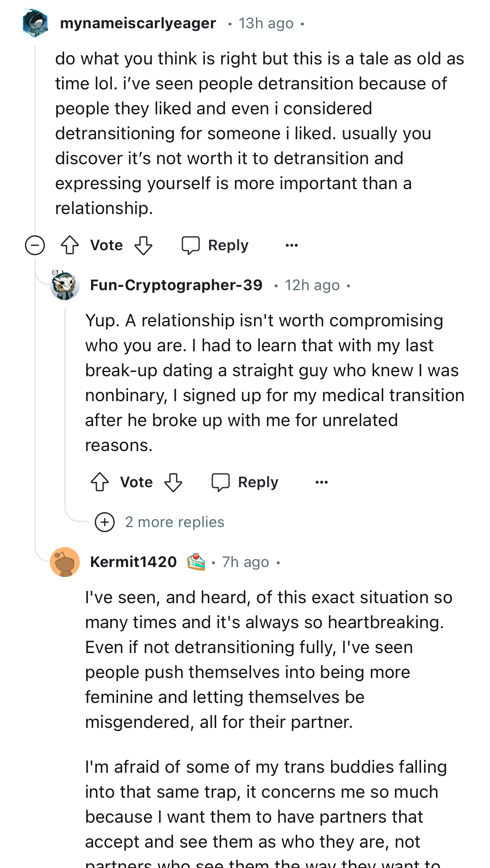Open Kermit1420's avatar
Screen dimensions: 490x868
(65, 562)
